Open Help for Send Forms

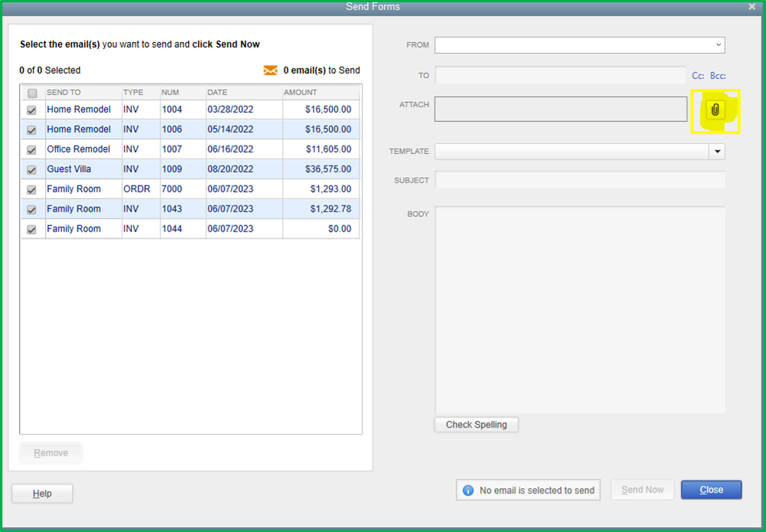pos(42,494)
